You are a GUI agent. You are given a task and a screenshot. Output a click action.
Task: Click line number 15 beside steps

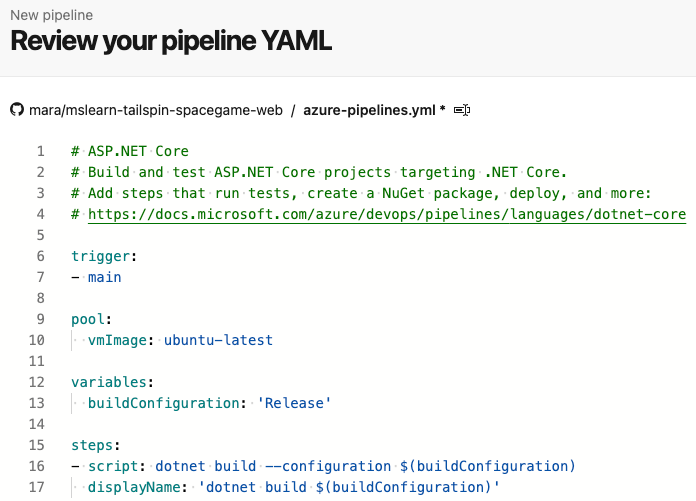37,445
